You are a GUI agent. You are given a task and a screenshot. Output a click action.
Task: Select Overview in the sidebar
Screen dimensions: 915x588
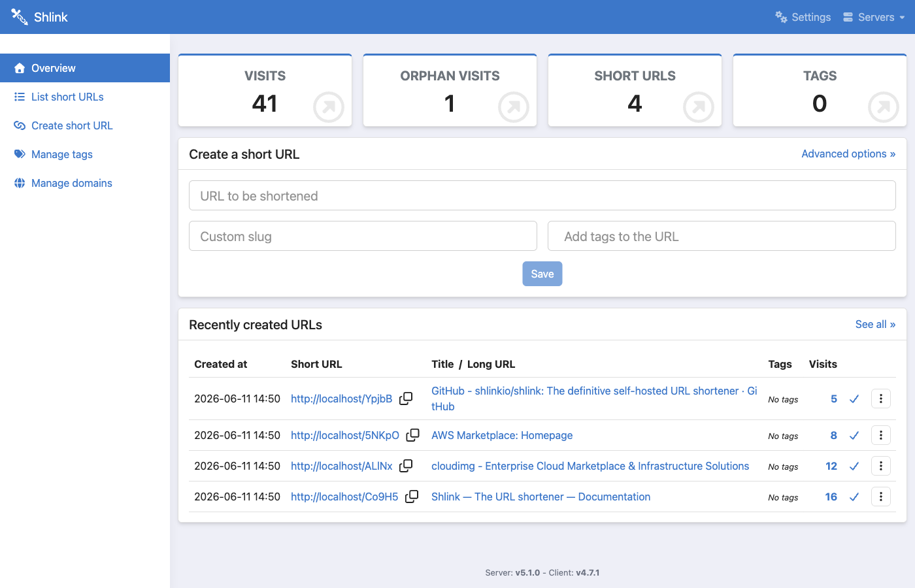tap(85, 68)
